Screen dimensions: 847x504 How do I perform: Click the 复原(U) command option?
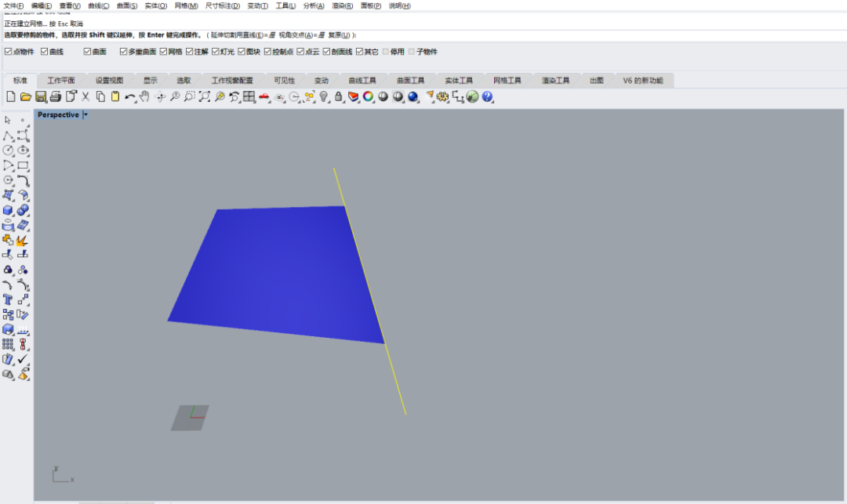pos(340,35)
